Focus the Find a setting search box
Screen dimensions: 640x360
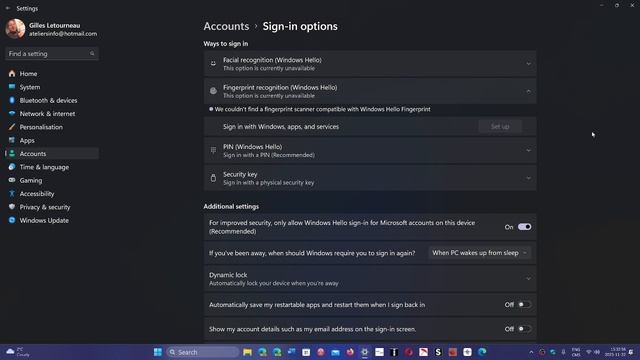coord(52,53)
